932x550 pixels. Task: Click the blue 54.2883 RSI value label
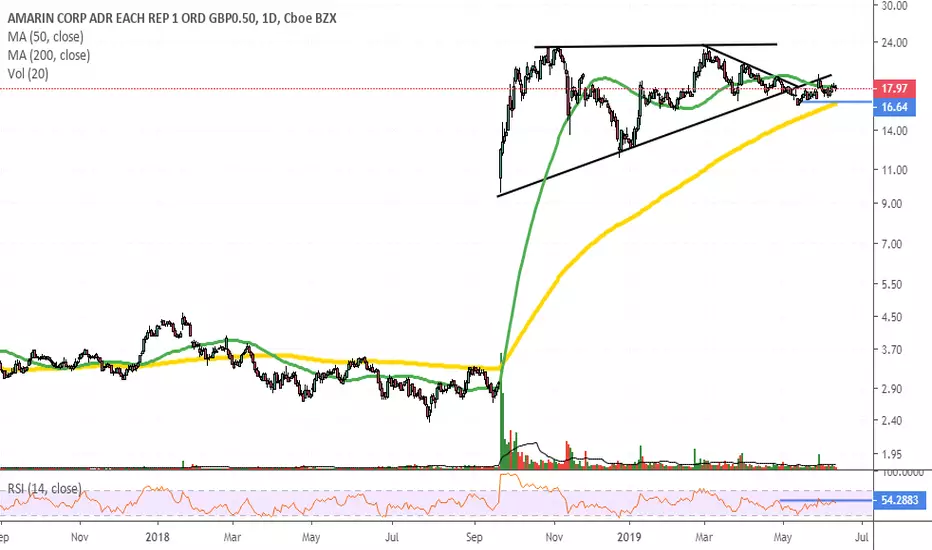pyautogui.click(x=900, y=500)
